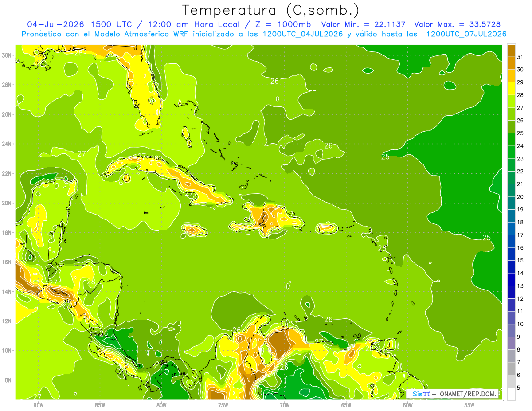
Task: Click the gray legend swatch between 6 and 7
Action: 511,369
